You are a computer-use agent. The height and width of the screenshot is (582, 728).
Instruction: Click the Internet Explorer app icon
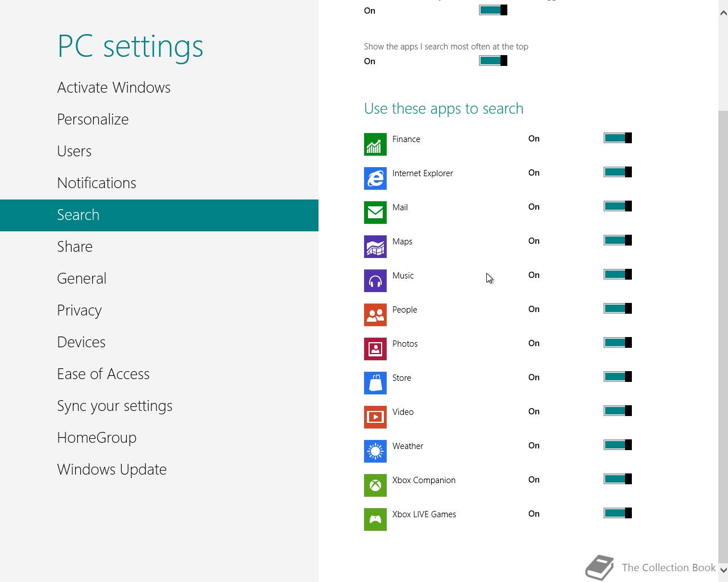point(375,178)
